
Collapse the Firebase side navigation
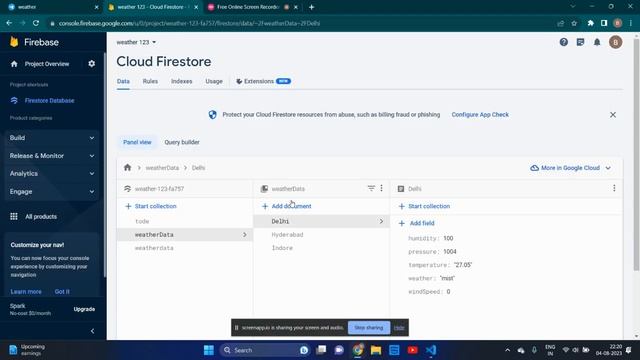point(92,331)
